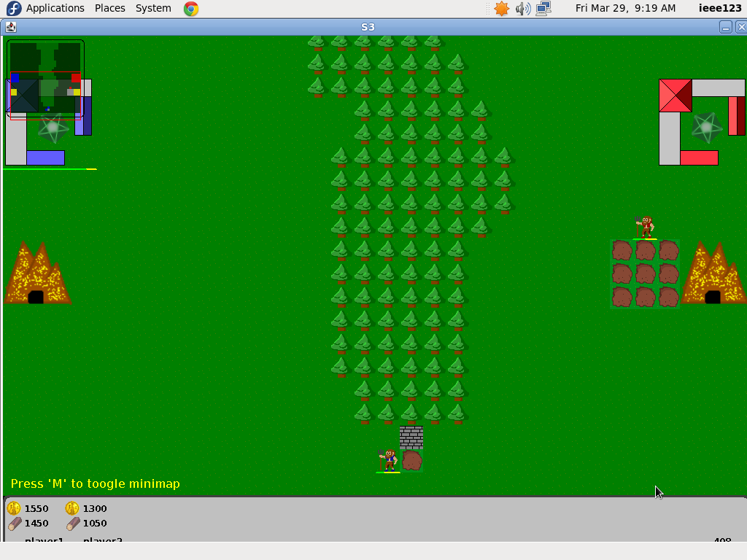Click the center tile of the farm field
Viewport: 747px width, 560px height.
[x=645, y=273]
